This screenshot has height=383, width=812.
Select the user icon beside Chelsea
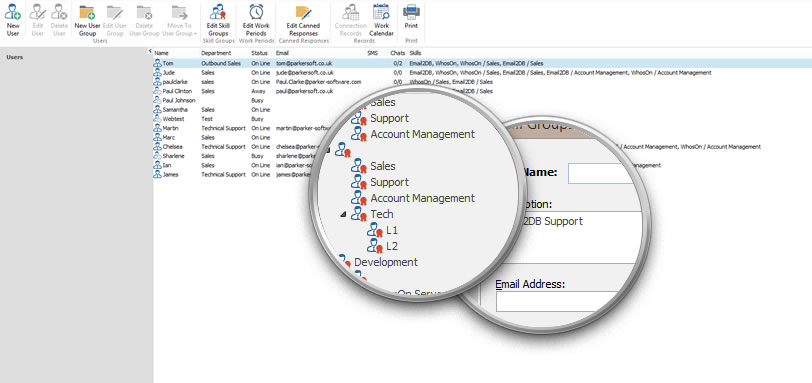(157, 146)
